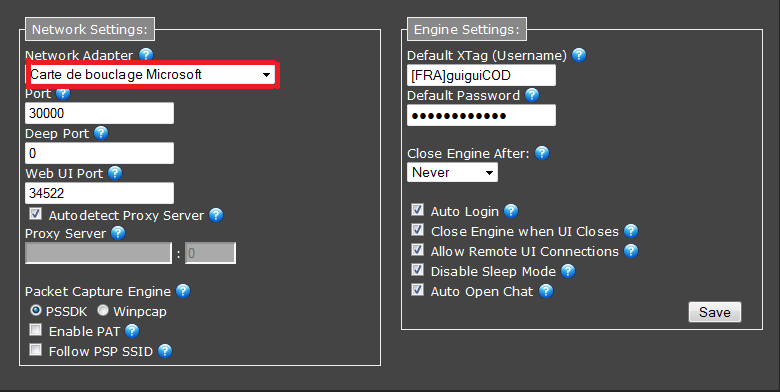
Task: Expand the Network Adapter dropdown
Action: (x=151, y=75)
